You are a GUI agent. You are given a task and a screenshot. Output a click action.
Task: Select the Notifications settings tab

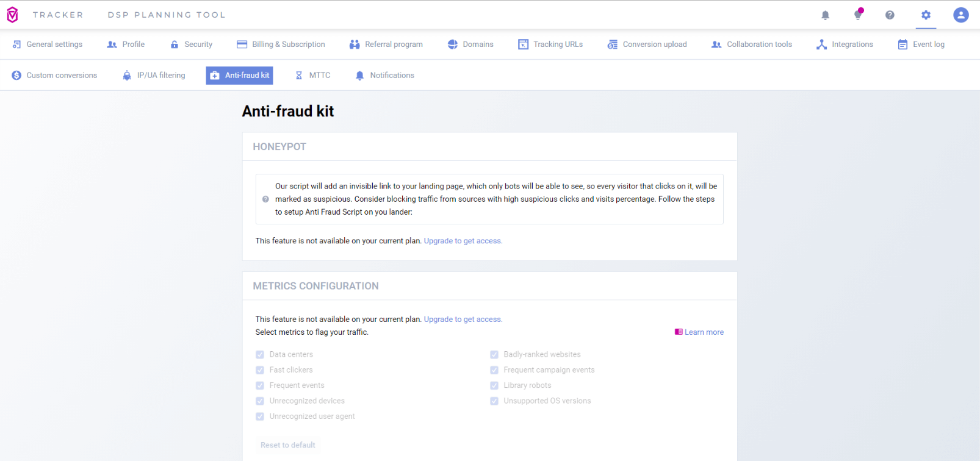coord(385,76)
